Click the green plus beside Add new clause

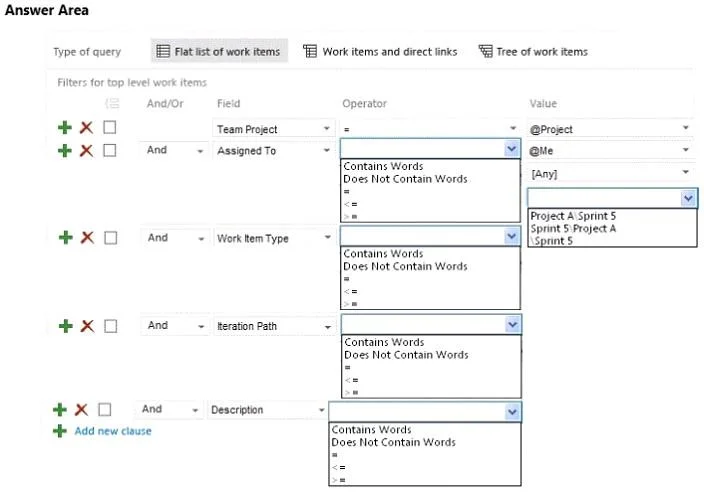pyautogui.click(x=60, y=431)
